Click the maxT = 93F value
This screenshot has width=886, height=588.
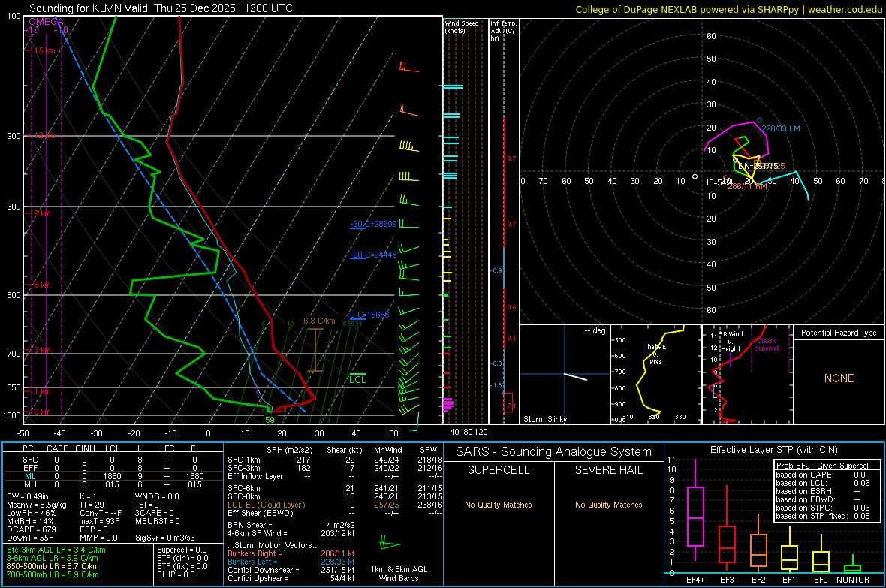click(99, 521)
